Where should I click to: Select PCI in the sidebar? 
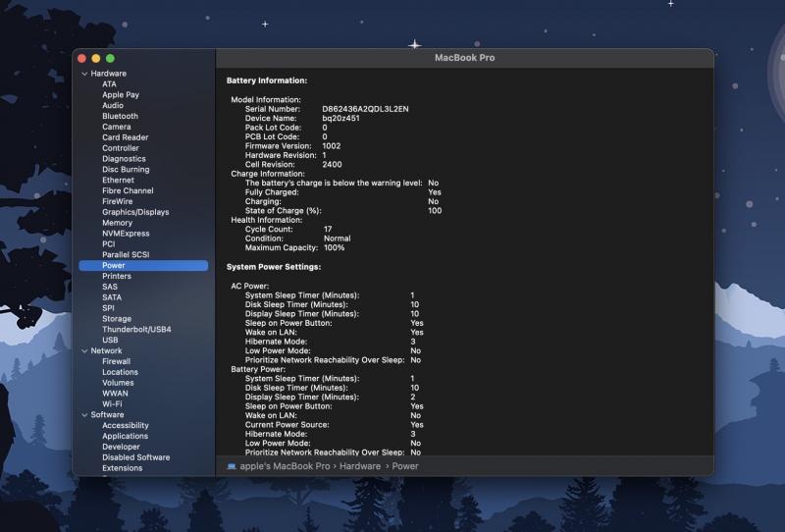(109, 244)
